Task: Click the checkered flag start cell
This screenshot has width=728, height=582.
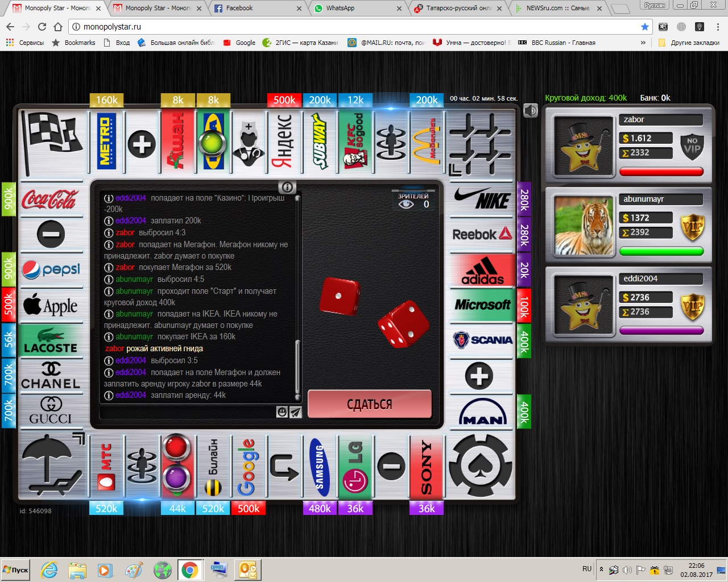Action: click(52, 142)
